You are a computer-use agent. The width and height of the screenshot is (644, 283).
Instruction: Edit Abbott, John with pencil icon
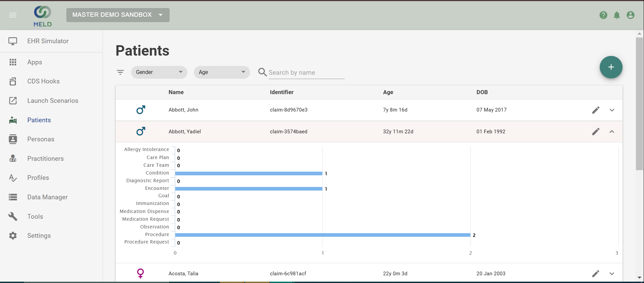coord(595,110)
